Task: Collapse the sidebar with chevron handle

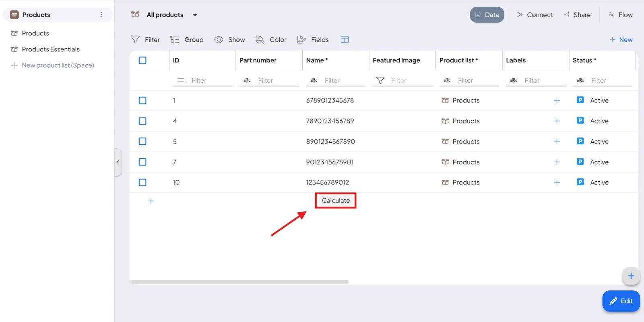Action: [x=118, y=162]
